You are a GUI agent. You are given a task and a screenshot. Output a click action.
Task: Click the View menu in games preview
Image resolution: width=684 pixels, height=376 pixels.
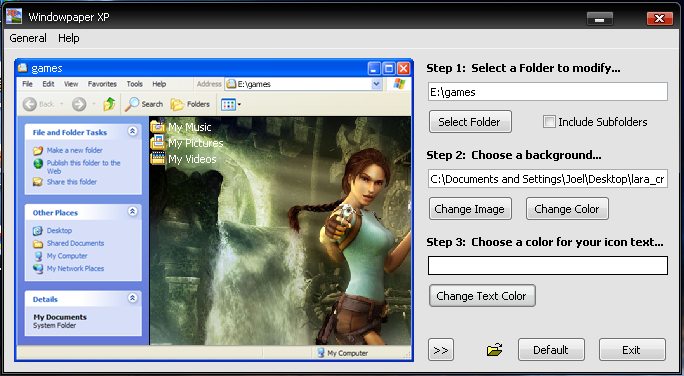(71, 84)
